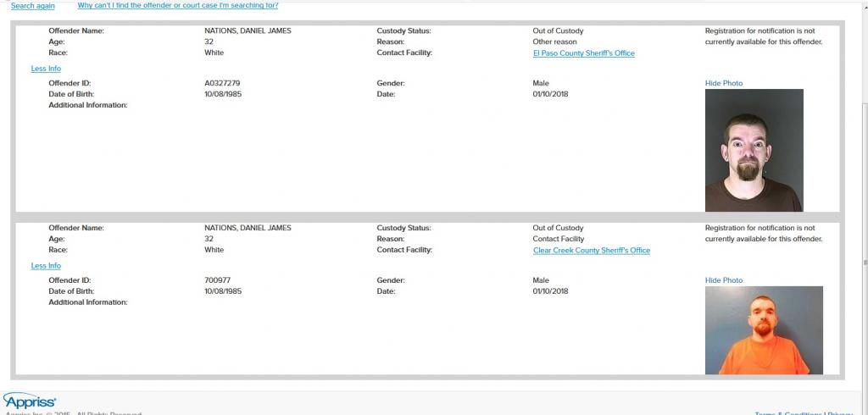Collapse first record with Less Info

pos(46,69)
